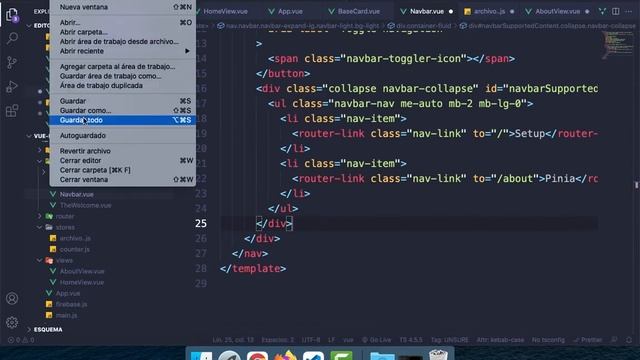Click the JS icon beside counter.js
Screen dimensions: 640x360
pyautogui.click(x=53, y=249)
